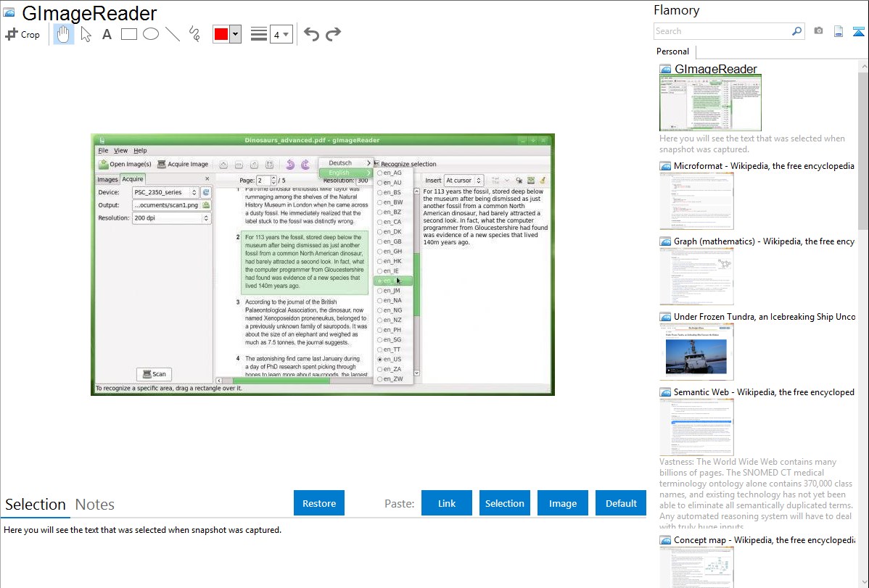Viewport: 869px width, 588px height.
Task: Select the en_AU radio option
Action: (390, 182)
